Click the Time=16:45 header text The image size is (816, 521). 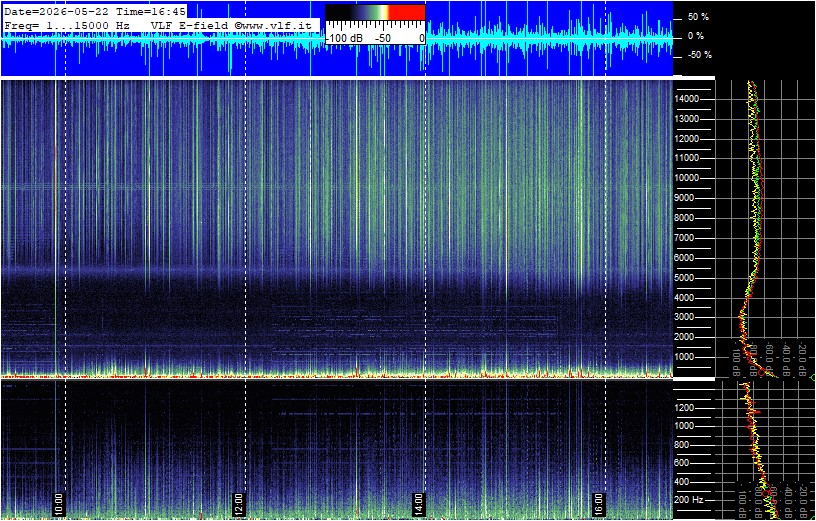click(x=151, y=12)
